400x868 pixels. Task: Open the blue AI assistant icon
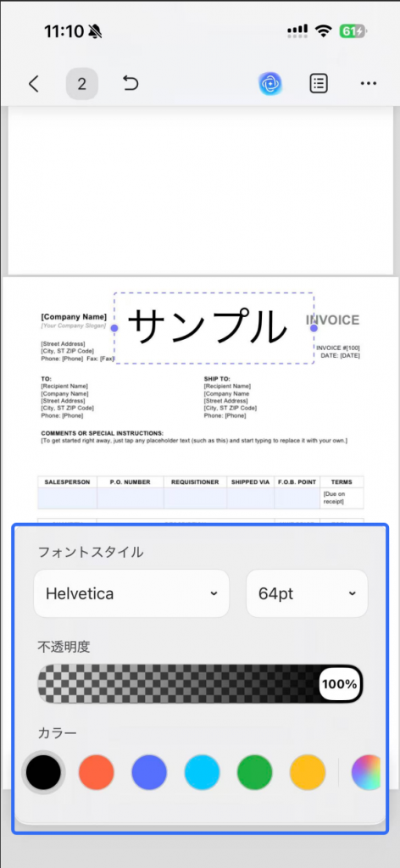(270, 84)
